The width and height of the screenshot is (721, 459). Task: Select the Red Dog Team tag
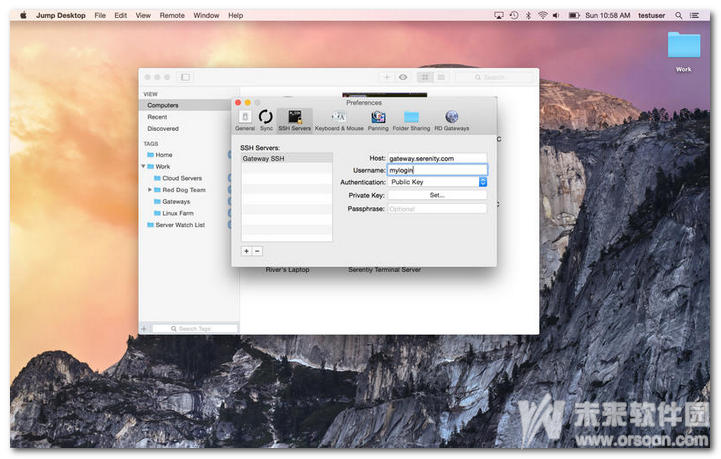point(180,190)
